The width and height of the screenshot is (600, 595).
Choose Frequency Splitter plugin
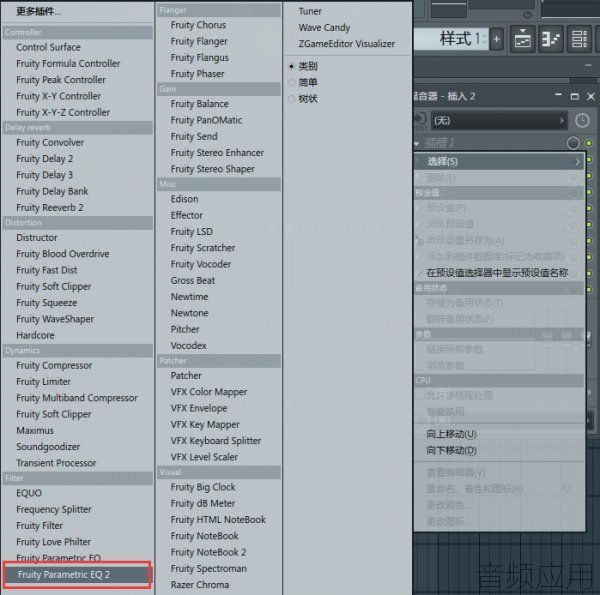click(x=54, y=509)
